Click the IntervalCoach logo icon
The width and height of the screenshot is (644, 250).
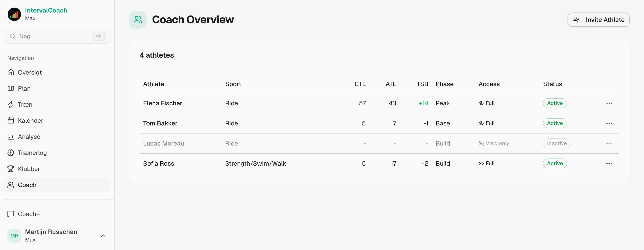coord(14,14)
